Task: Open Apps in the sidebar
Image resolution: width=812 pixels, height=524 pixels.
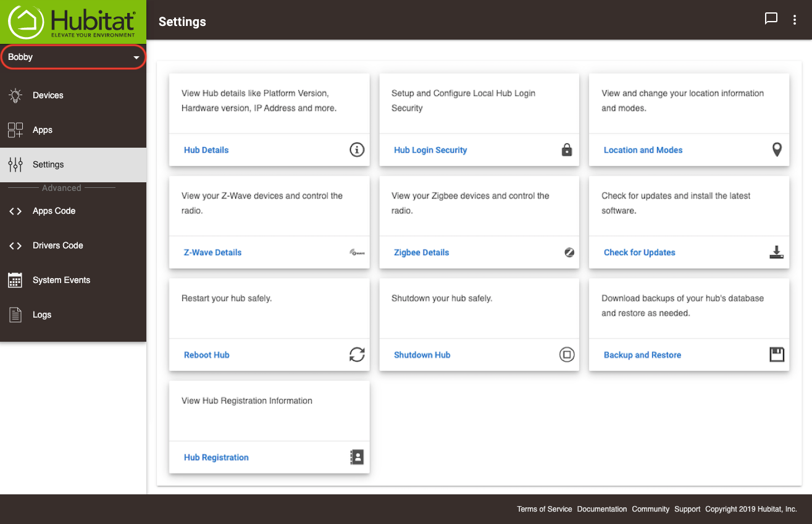Action: point(73,130)
